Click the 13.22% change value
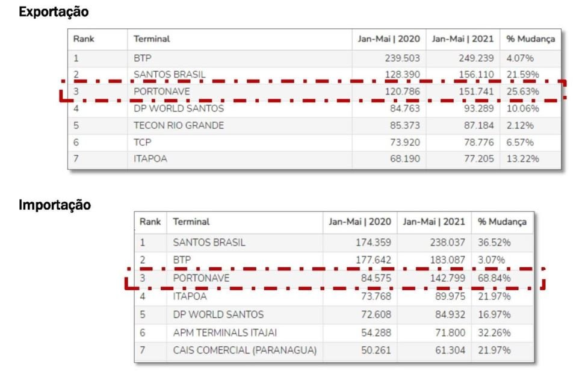This screenshot has height=380, width=588. click(522, 158)
